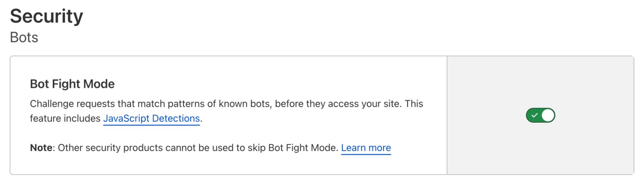The image size is (644, 187).
Task: Click blank white space below the Note line
Action: (226, 165)
